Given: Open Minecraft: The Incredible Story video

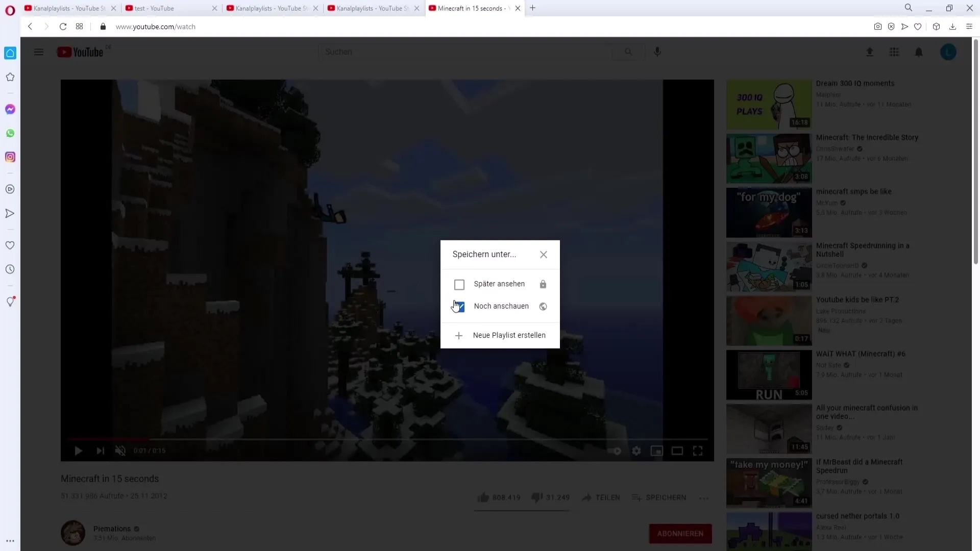Looking at the screenshot, I should click(x=867, y=138).
